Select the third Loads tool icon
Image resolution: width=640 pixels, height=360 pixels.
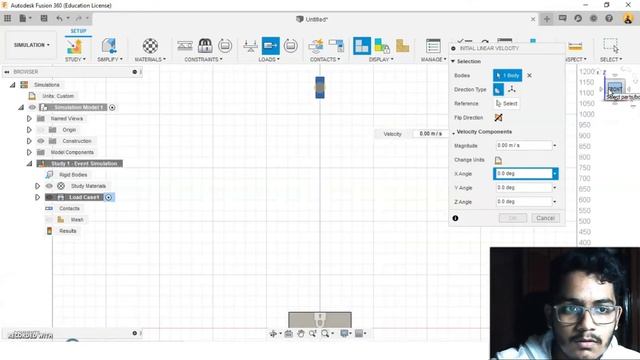pyautogui.click(x=291, y=46)
